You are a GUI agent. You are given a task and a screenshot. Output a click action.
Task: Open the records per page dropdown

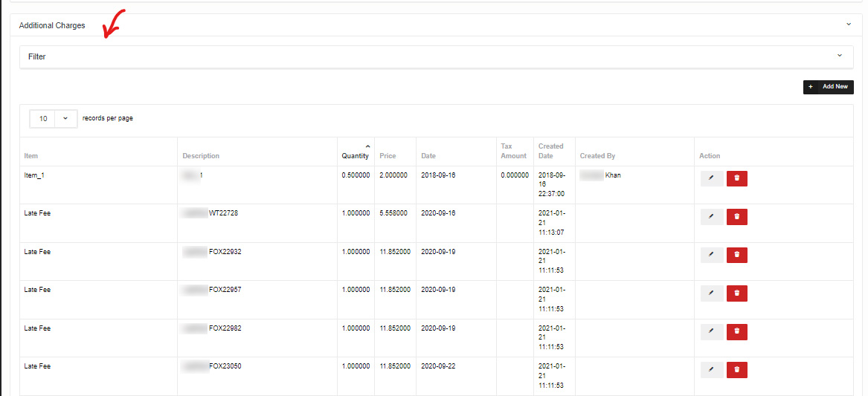click(53, 119)
